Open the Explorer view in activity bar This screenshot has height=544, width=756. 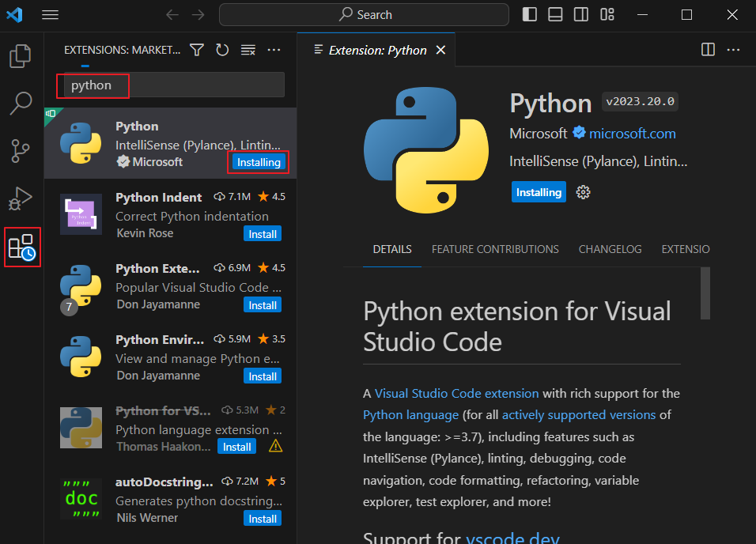pos(21,56)
